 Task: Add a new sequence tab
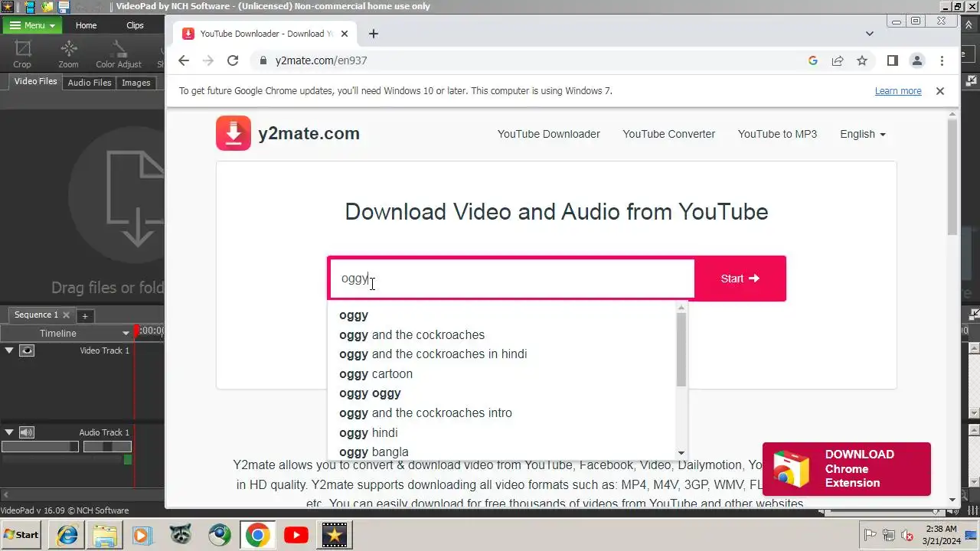(85, 315)
